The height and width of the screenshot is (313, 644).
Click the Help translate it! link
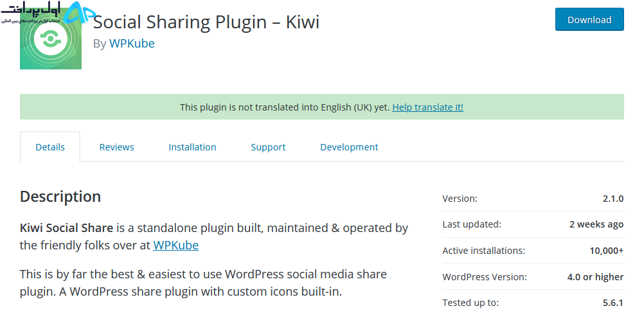427,107
